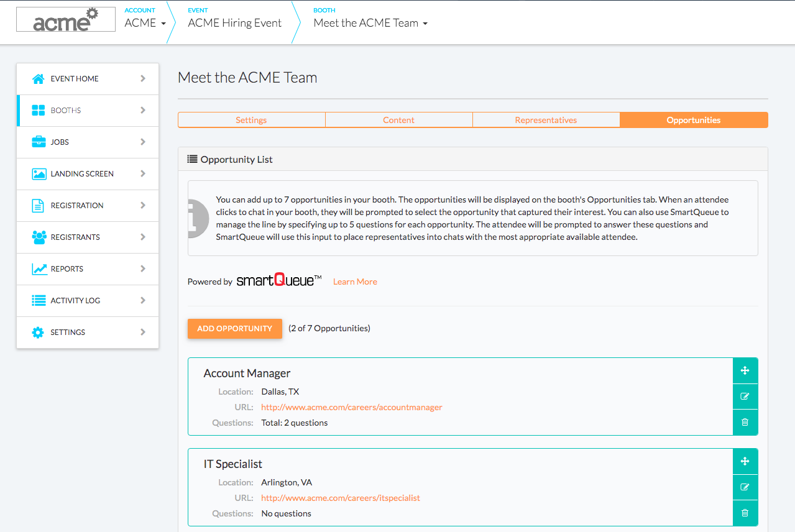The height and width of the screenshot is (532, 795).
Task: Delete the IT Specialist opportunity
Action: click(x=745, y=513)
